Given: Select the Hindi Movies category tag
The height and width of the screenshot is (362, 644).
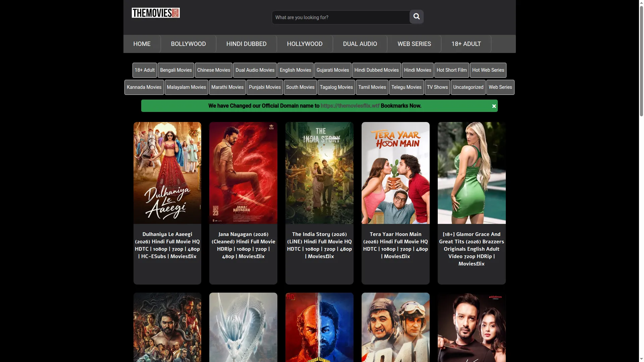Looking at the screenshot, I should (x=418, y=70).
